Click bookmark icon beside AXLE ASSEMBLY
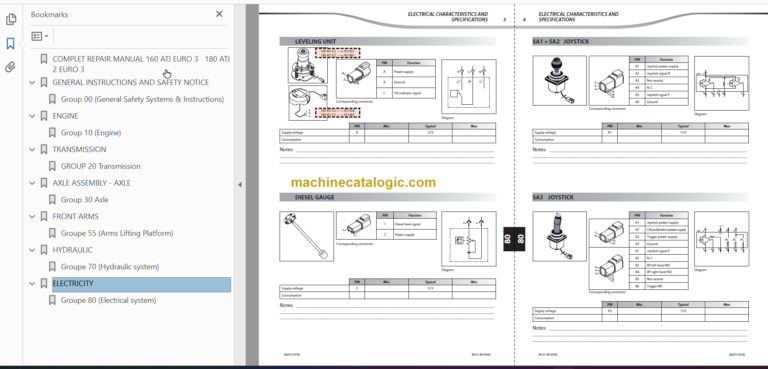The width and height of the screenshot is (768, 369). pos(44,183)
